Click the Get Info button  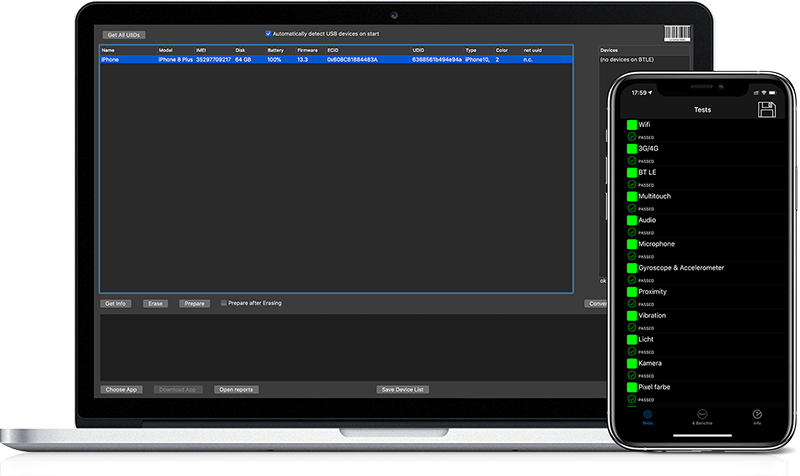point(115,304)
